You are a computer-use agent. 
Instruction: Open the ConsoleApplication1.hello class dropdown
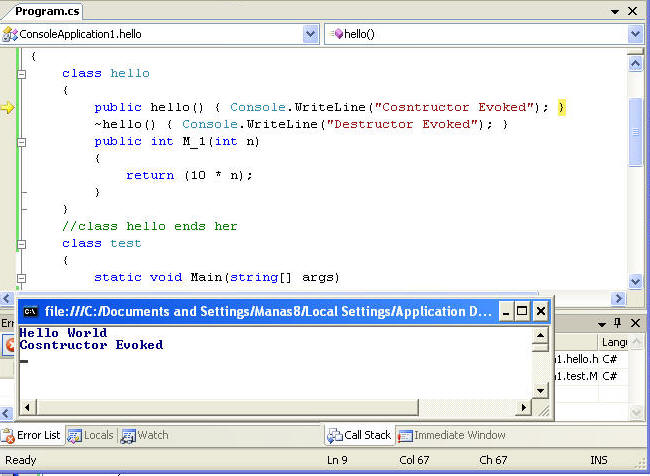point(310,34)
